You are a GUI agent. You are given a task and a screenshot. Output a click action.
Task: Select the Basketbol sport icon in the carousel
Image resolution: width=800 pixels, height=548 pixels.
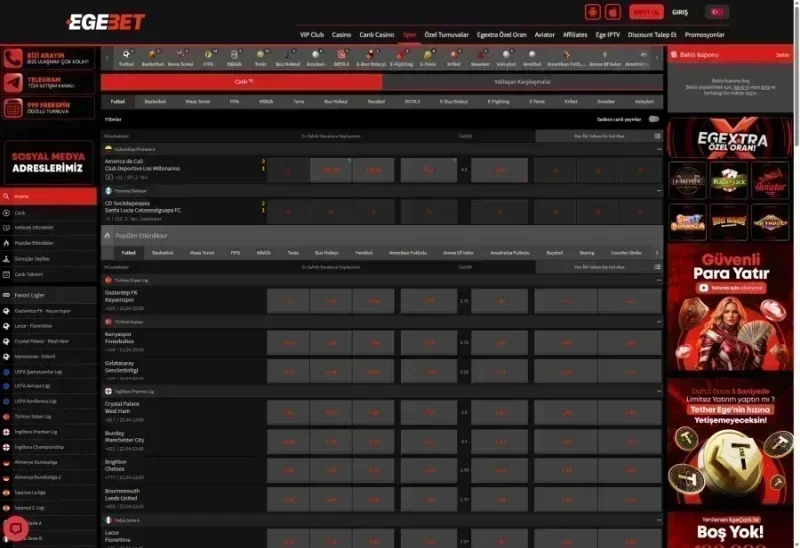[153, 55]
